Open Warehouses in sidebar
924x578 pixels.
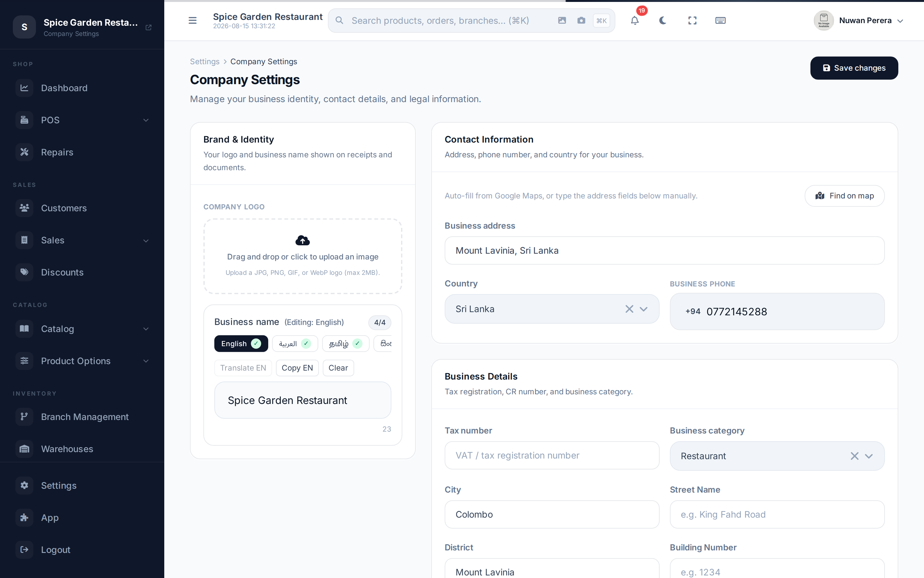pyautogui.click(x=82, y=449)
